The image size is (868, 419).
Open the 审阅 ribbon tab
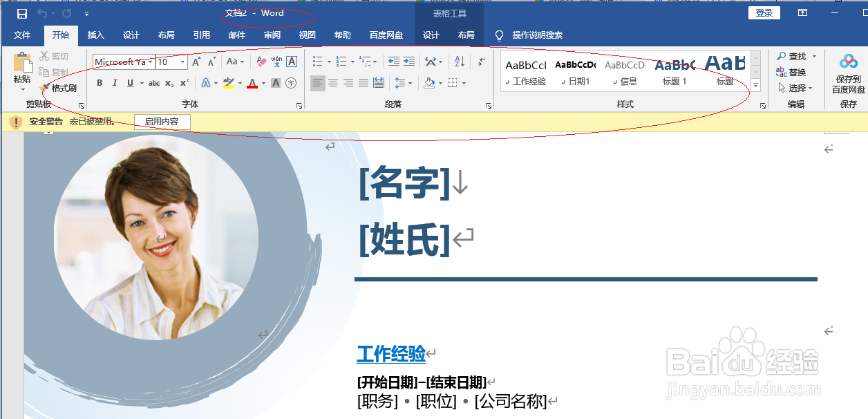pyautogui.click(x=272, y=35)
